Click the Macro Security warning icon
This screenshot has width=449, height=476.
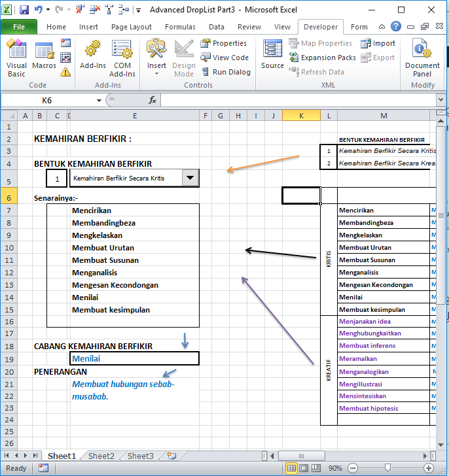(65, 72)
